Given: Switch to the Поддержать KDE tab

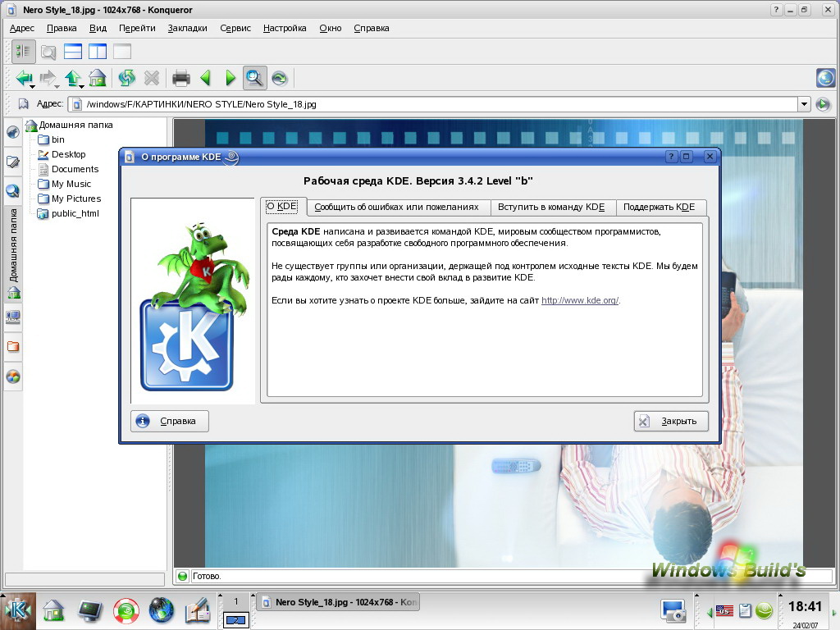Looking at the screenshot, I should 660,208.
